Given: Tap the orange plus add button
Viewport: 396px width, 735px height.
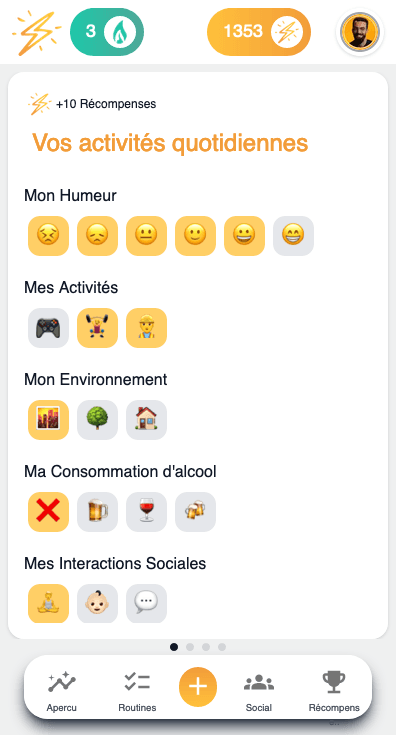Looking at the screenshot, I should tap(198, 687).
